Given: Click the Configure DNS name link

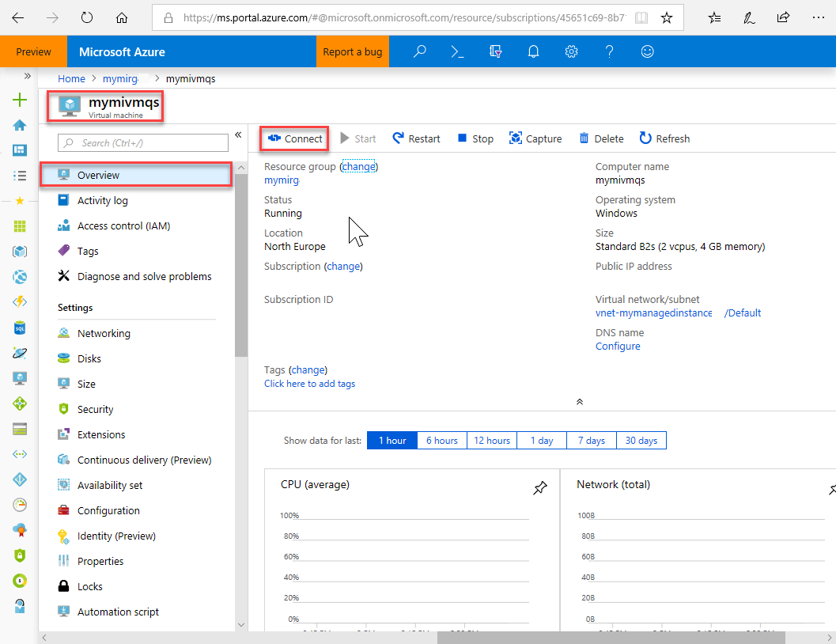Looking at the screenshot, I should click(x=618, y=347).
